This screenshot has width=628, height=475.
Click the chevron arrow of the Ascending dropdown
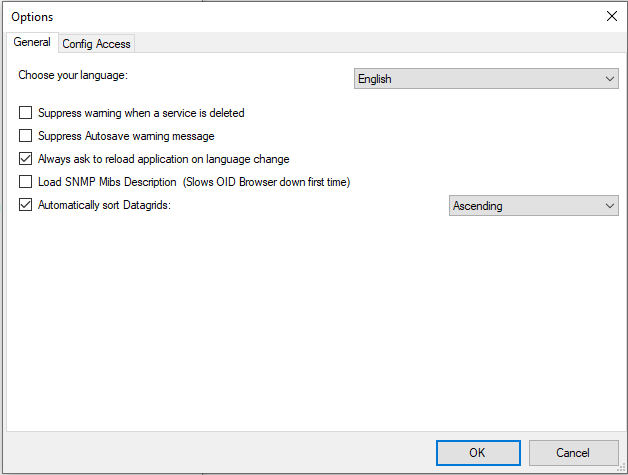610,206
